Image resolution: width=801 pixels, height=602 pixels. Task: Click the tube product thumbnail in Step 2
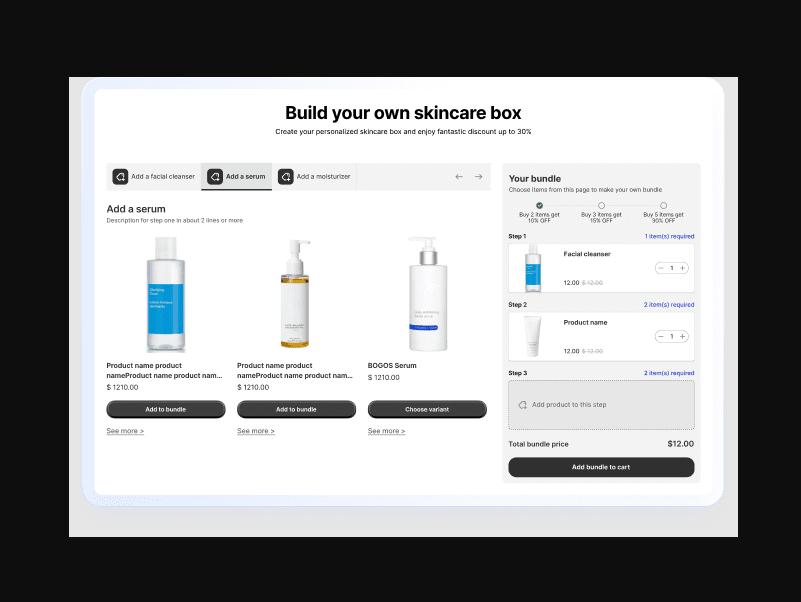(x=533, y=336)
